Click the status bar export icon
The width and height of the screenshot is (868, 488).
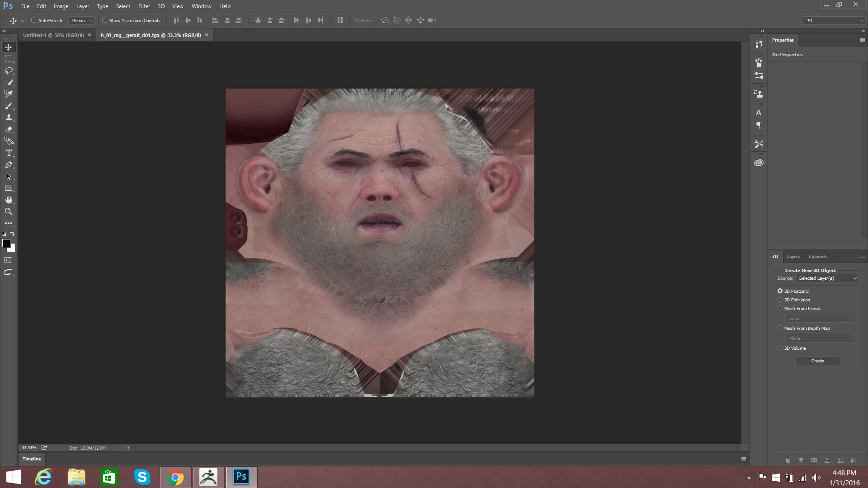coord(44,448)
